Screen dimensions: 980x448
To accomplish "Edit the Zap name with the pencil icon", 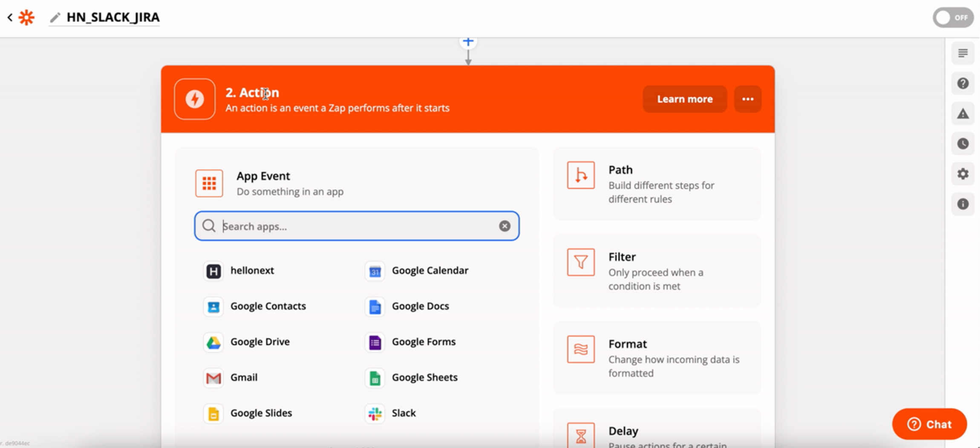I will coord(55,17).
